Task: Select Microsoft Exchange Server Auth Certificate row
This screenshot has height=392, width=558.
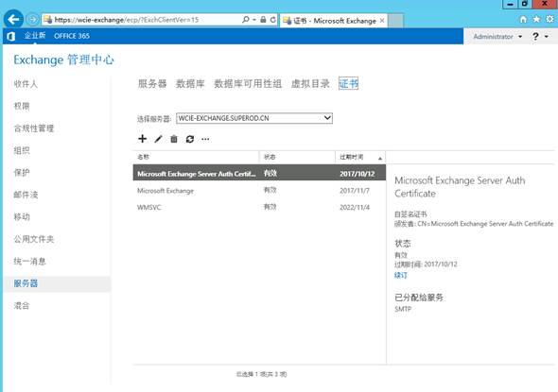Action: click(x=259, y=172)
